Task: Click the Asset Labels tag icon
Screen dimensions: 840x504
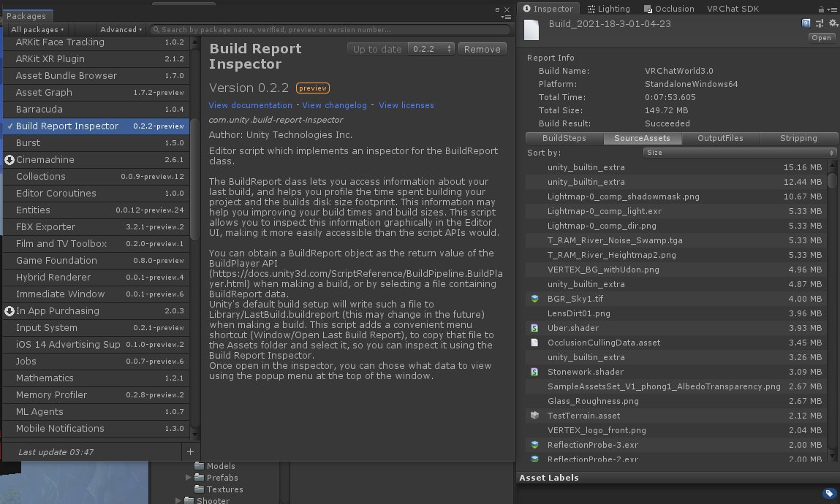Action: (829, 493)
